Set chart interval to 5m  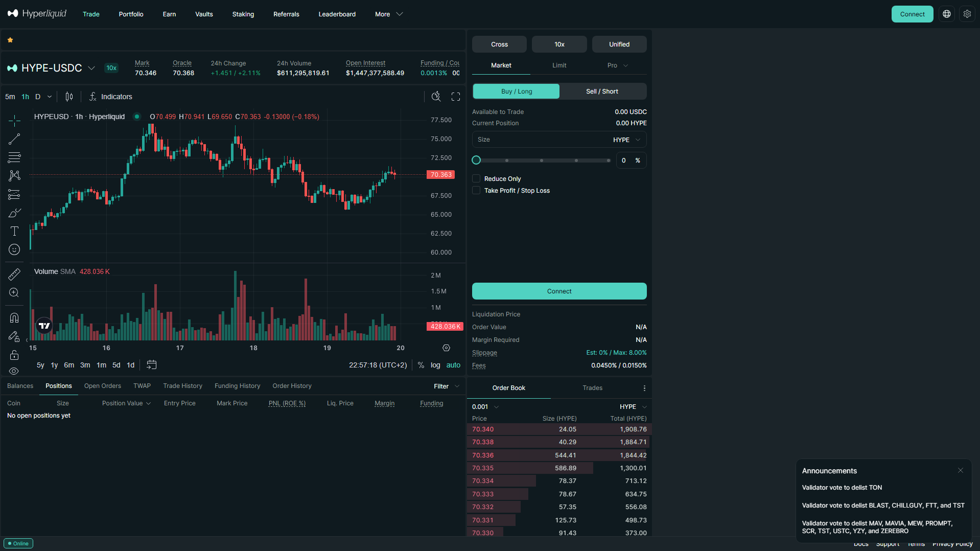[x=10, y=97]
